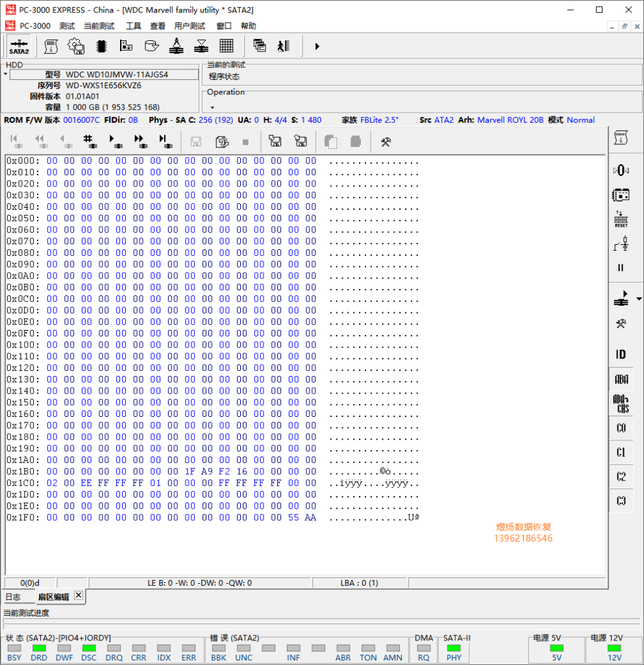This screenshot has height=665, width=644.
Task: Open the HDD info scroll icon
Action: point(51,46)
